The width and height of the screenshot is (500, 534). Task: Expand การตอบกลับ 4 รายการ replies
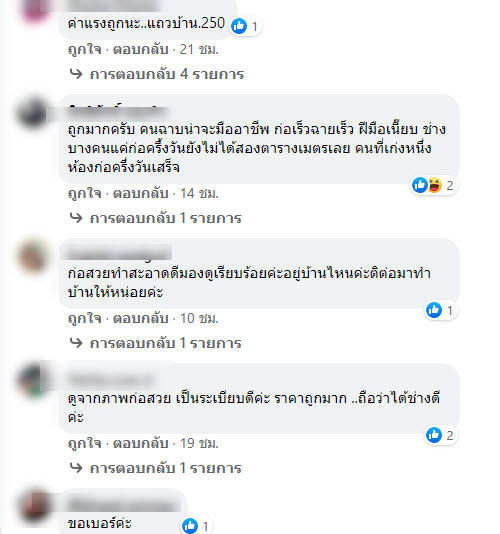click(167, 74)
